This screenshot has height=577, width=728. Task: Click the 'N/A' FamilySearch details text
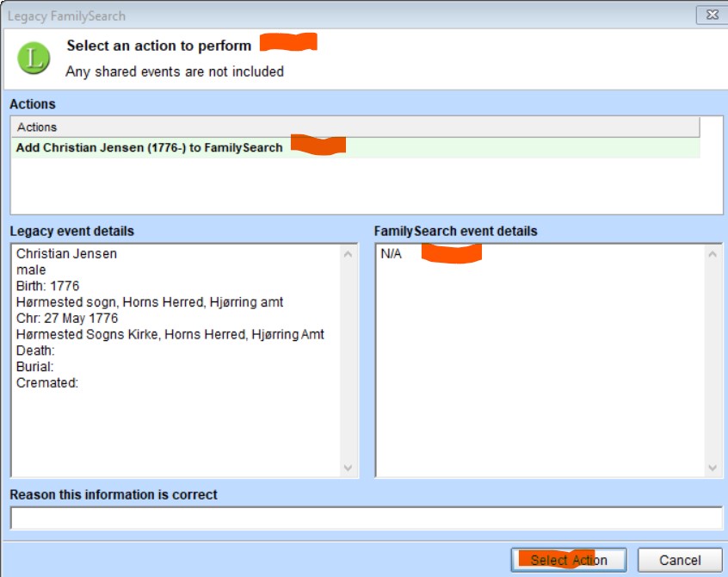[x=391, y=254]
